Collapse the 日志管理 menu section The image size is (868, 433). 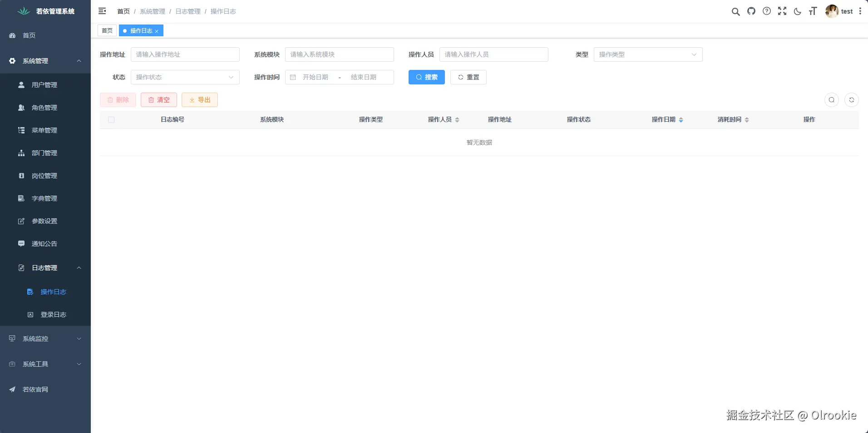coord(45,268)
